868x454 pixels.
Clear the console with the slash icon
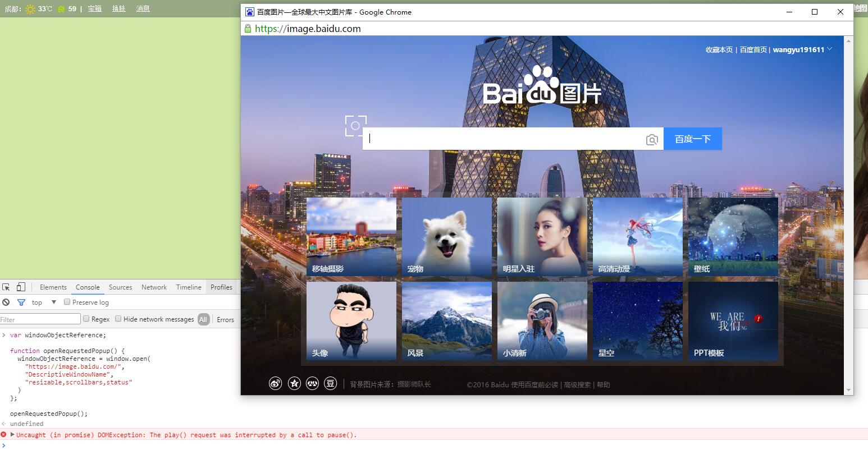click(x=6, y=302)
